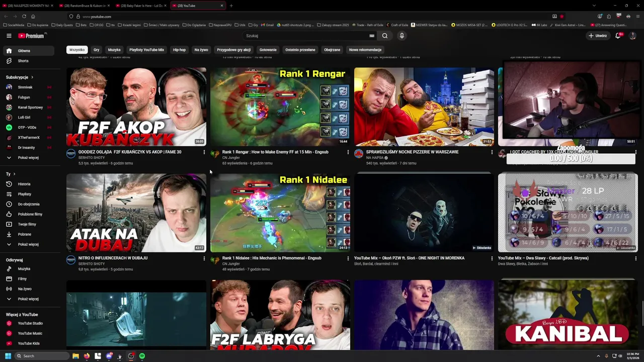Expand Pokaż więcej under Odkrywaj
Screen dimensions: 644x362
[x=28, y=299]
